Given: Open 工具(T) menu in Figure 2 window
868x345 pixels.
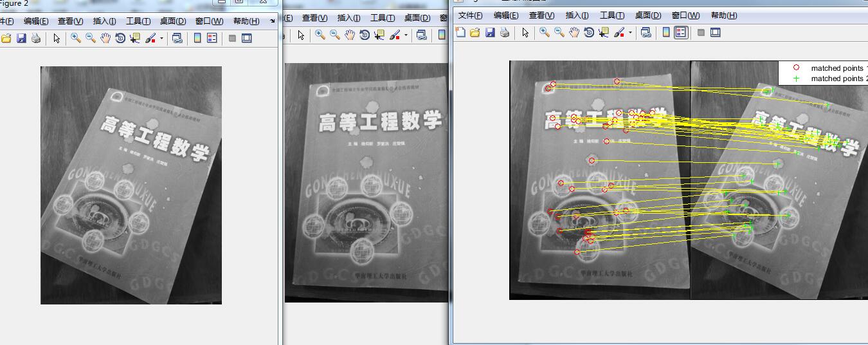Looking at the screenshot, I should click(x=139, y=21).
